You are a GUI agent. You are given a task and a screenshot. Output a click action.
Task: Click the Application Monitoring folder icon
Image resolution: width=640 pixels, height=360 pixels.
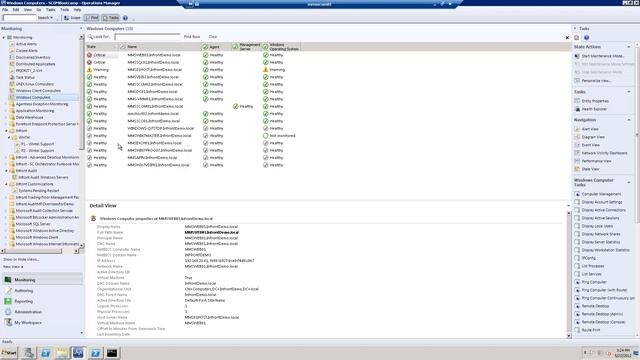point(12,111)
